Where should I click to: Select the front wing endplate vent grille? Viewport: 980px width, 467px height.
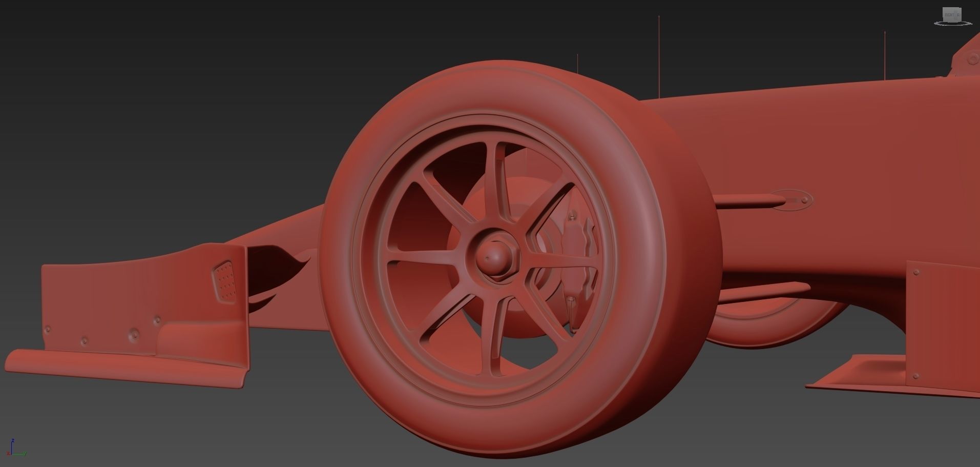coord(225,281)
